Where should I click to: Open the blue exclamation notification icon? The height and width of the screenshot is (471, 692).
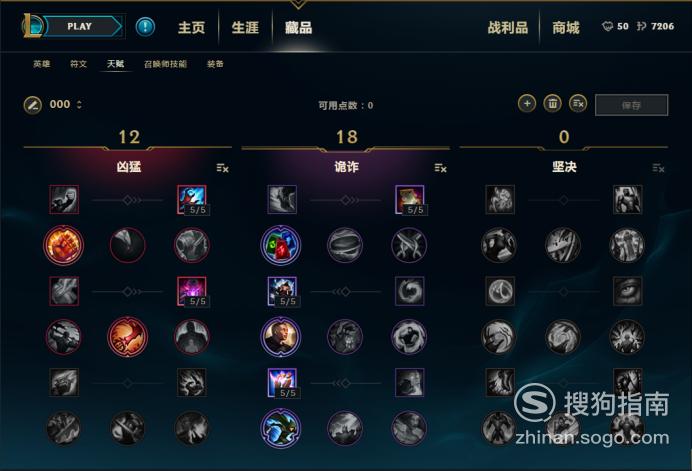pos(145,27)
